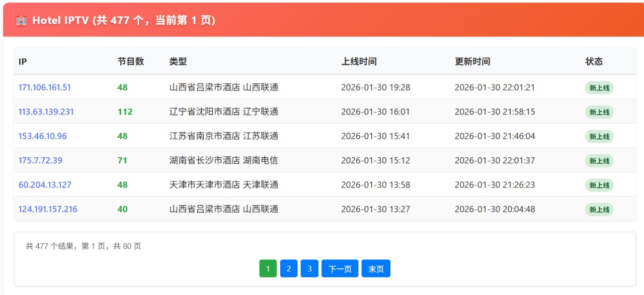The image size is (644, 295).
Task: Click the IP column header
Action: coord(22,61)
